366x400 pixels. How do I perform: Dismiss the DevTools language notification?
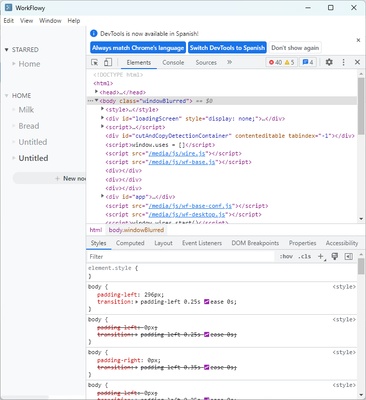coord(358,40)
